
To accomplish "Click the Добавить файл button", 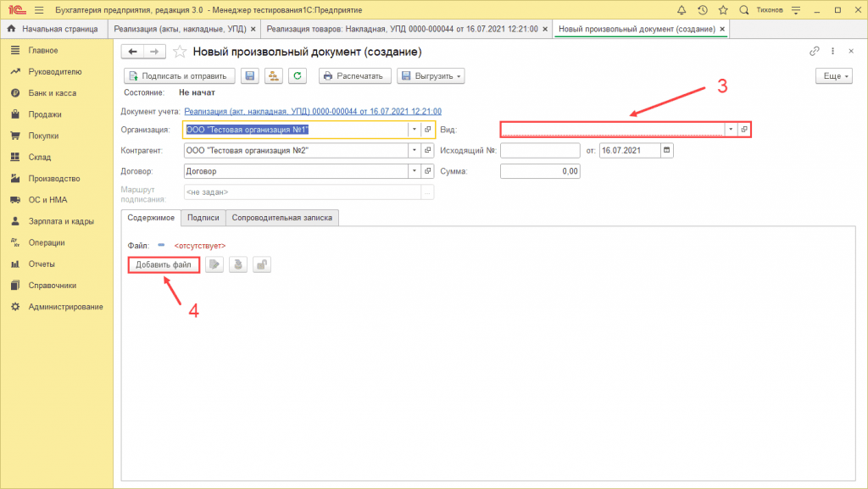I will (164, 265).
